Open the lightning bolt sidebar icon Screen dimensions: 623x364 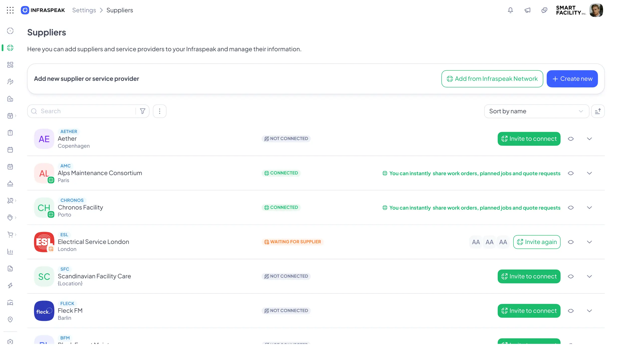[x=10, y=286]
